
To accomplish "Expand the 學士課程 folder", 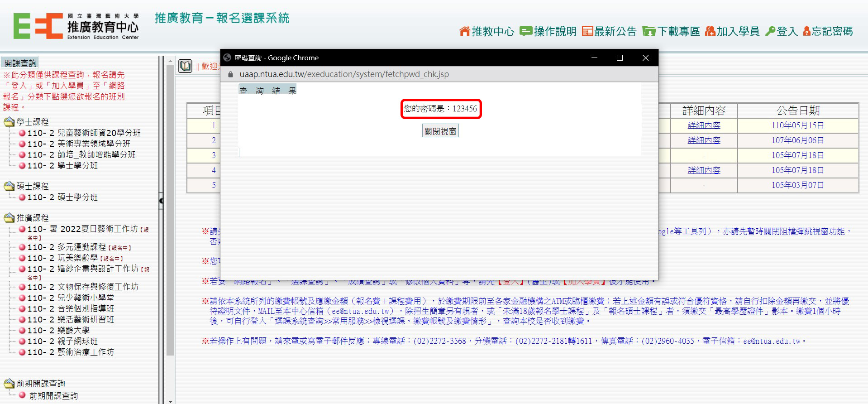I will click(x=9, y=122).
